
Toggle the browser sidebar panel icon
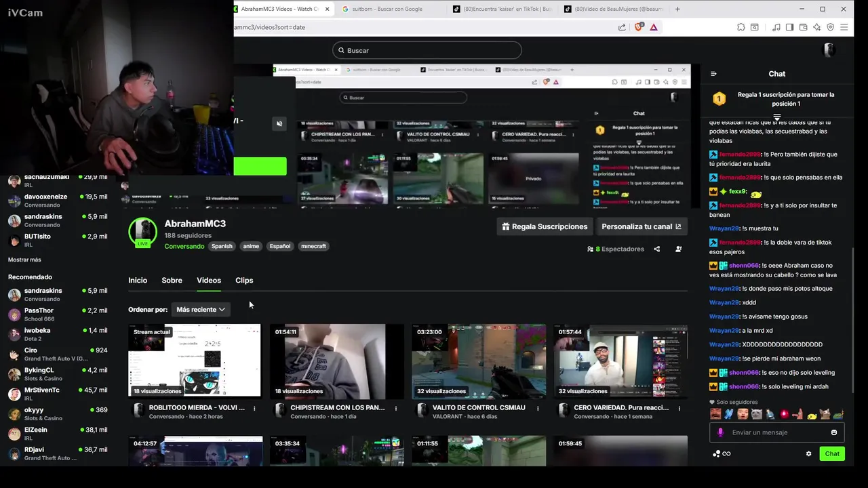coord(790,27)
